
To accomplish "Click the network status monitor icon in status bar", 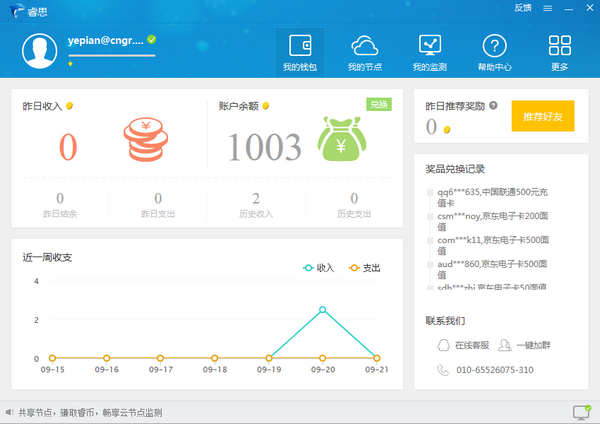I will (x=579, y=412).
